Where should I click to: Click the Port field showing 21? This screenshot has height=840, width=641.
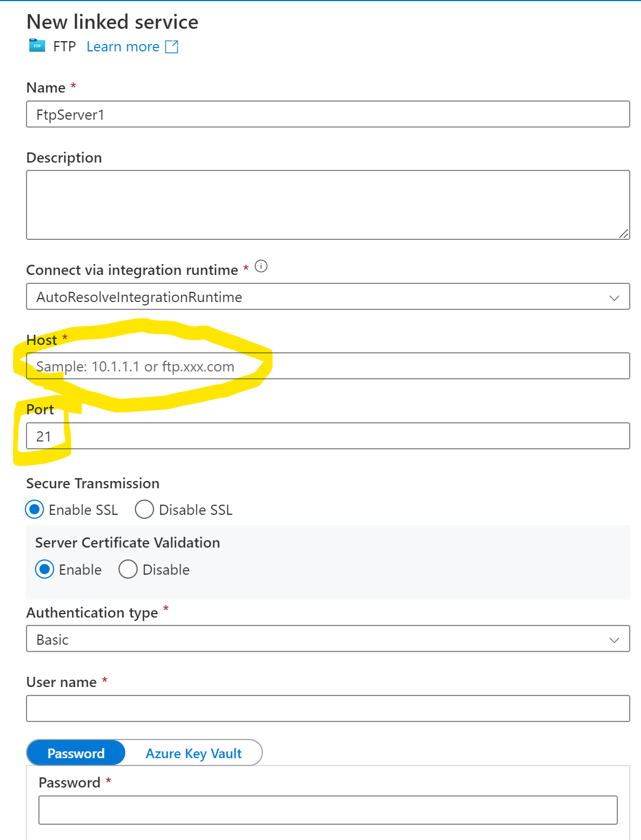328,436
